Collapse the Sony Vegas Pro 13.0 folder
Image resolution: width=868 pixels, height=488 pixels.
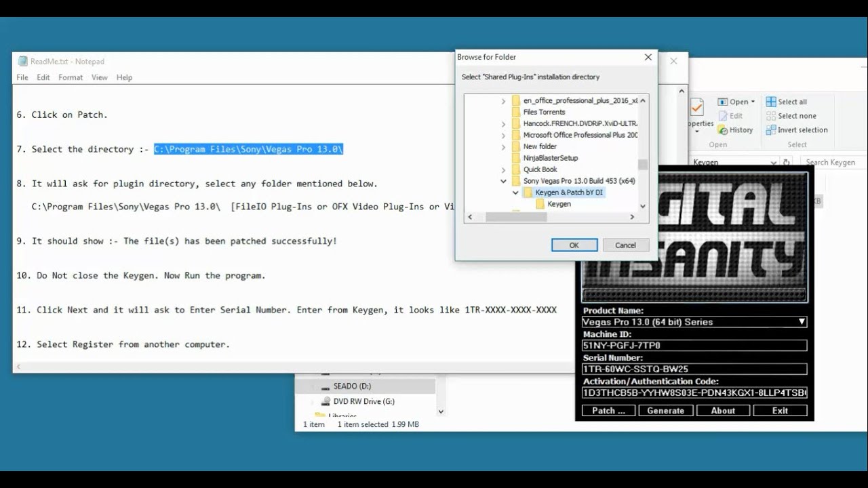tap(503, 181)
